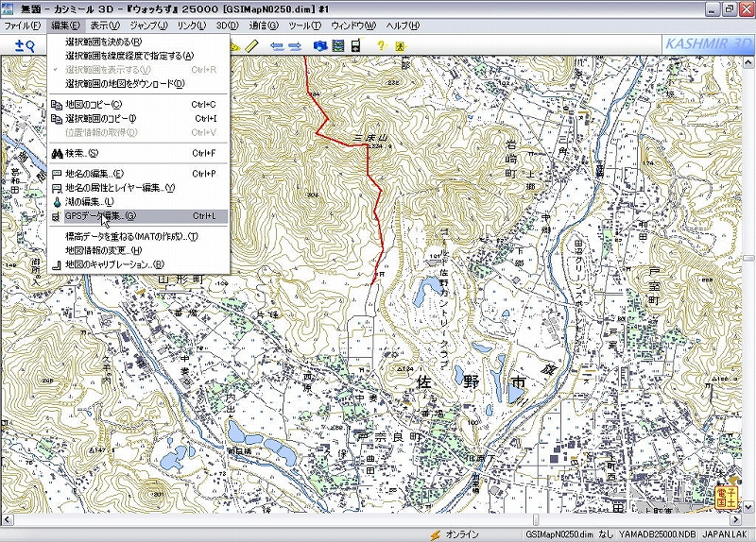Click the 地図のコピー copy icon
The width and height of the screenshot is (756, 542).
(57, 105)
